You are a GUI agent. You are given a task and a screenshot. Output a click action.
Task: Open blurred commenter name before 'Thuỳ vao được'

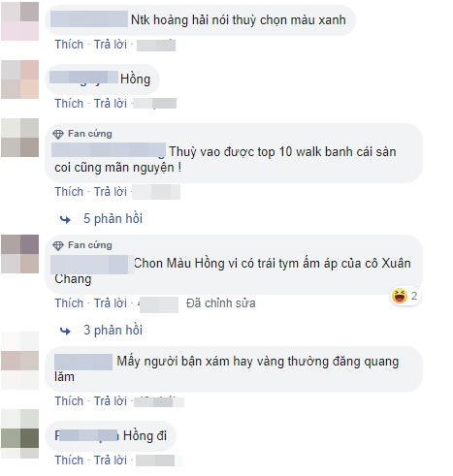pyautogui.click(x=109, y=150)
